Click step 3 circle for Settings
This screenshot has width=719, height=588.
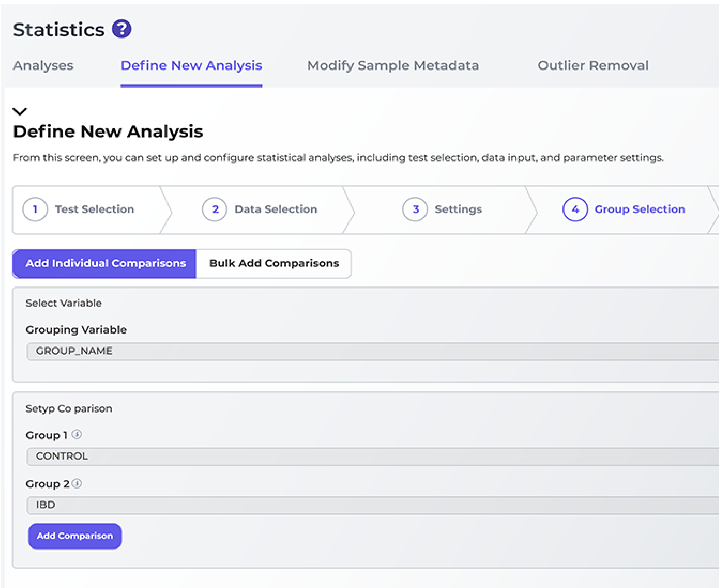[415, 209]
